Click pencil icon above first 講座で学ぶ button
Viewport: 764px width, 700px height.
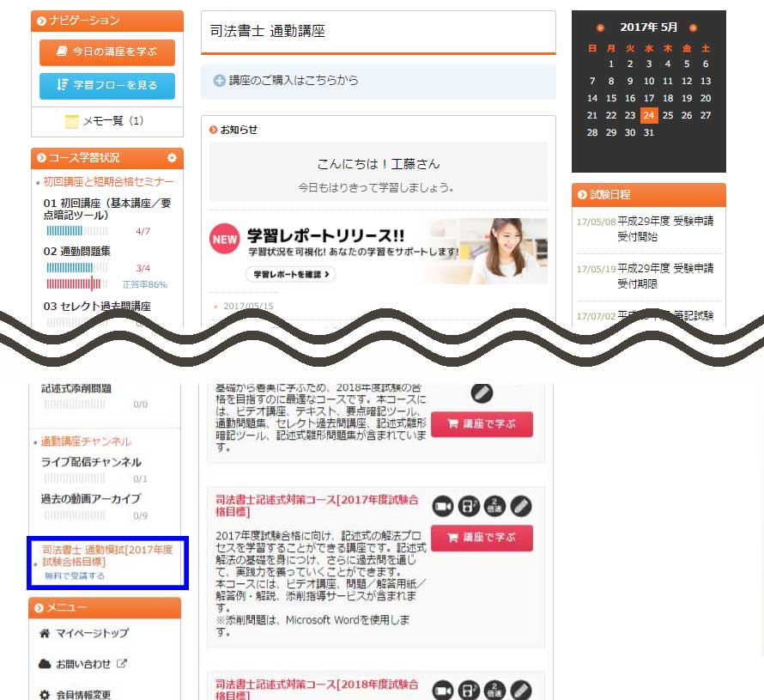pos(482,393)
